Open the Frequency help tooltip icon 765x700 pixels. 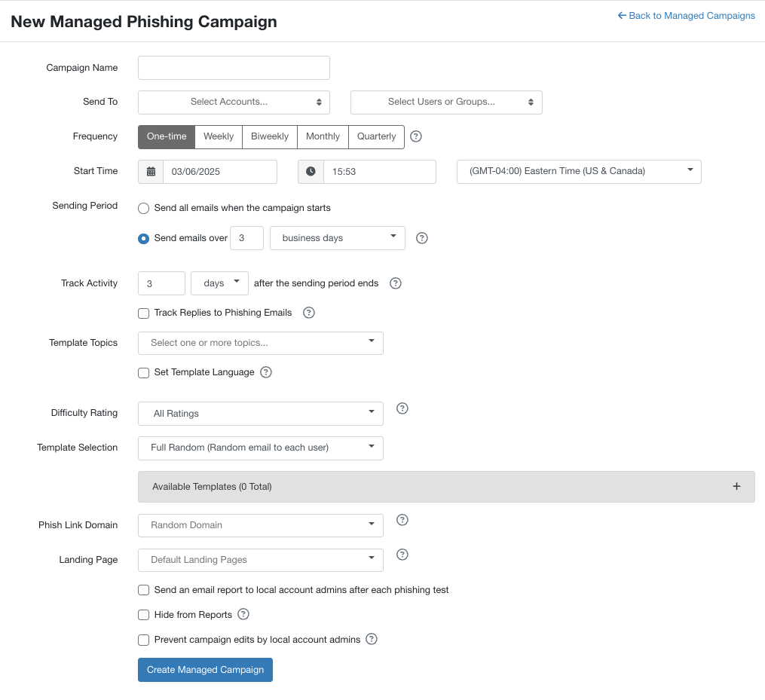tap(416, 136)
